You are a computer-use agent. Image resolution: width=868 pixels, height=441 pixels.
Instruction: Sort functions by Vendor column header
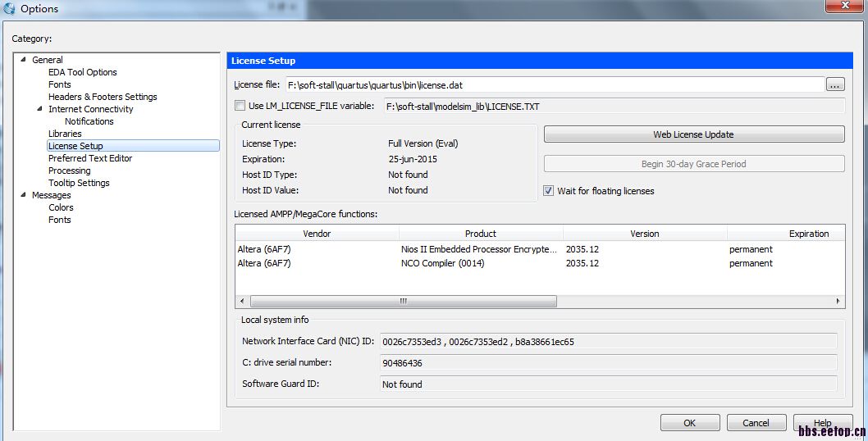tap(318, 234)
